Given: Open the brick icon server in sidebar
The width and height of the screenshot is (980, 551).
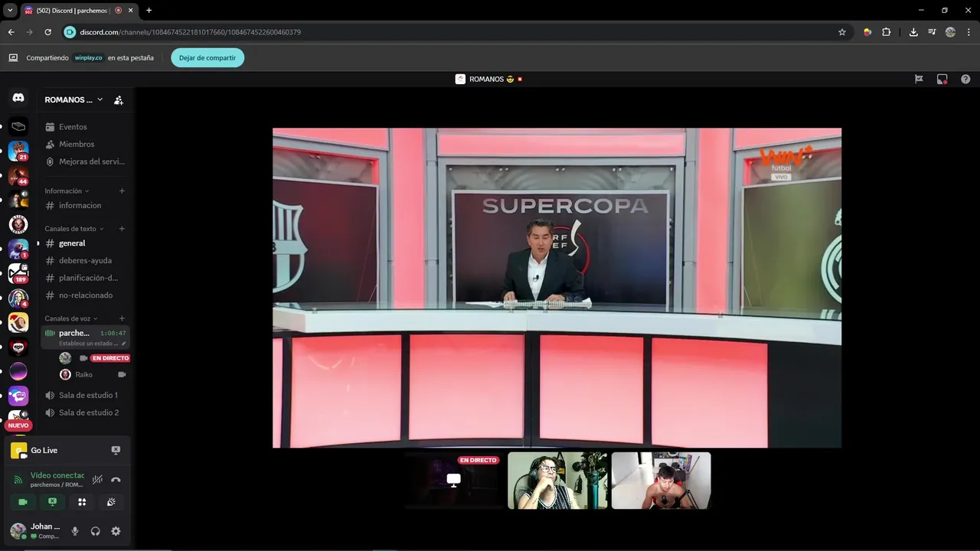Looking at the screenshot, I should tap(18, 126).
